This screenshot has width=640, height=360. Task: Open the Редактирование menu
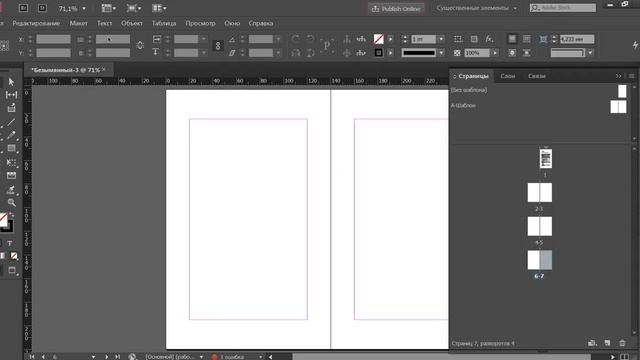36,23
